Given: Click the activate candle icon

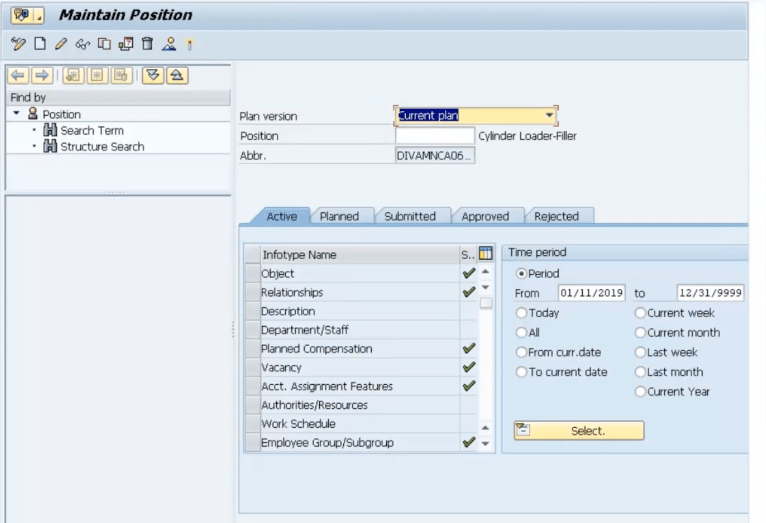Looking at the screenshot, I should tap(190, 45).
